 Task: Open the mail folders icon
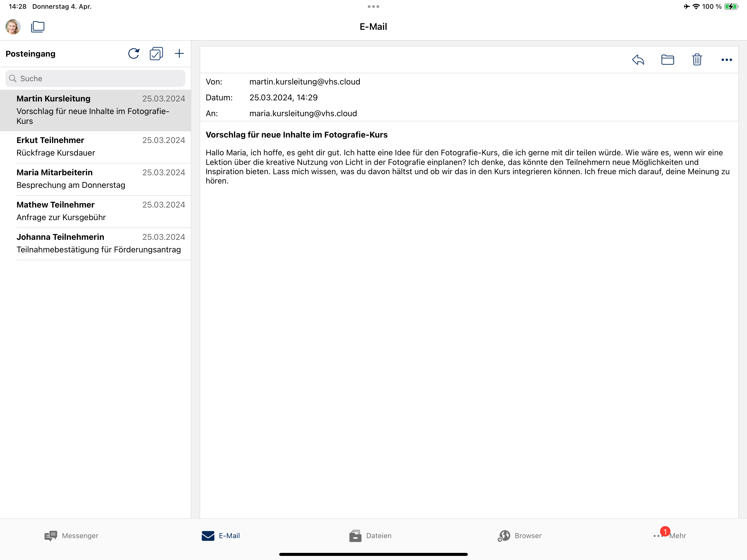point(37,27)
